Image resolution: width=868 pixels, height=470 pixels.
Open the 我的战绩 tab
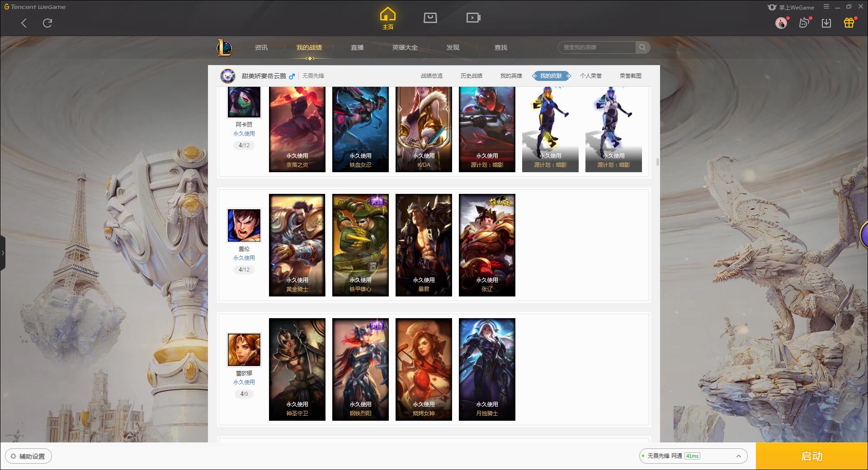309,47
